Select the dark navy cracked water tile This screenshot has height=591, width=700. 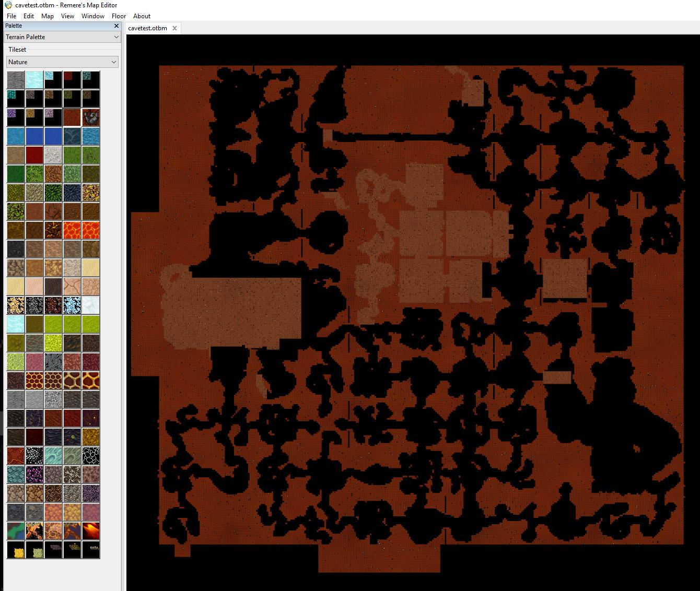[x=72, y=136]
